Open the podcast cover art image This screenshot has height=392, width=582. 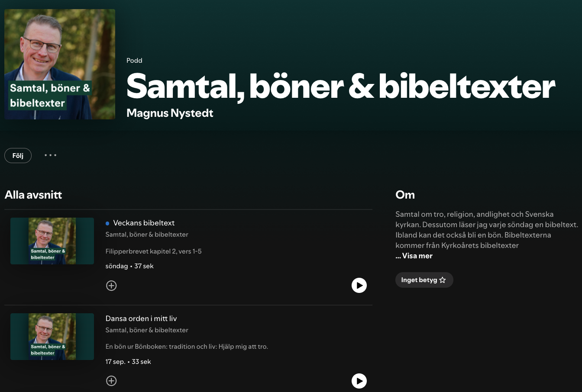click(x=60, y=64)
